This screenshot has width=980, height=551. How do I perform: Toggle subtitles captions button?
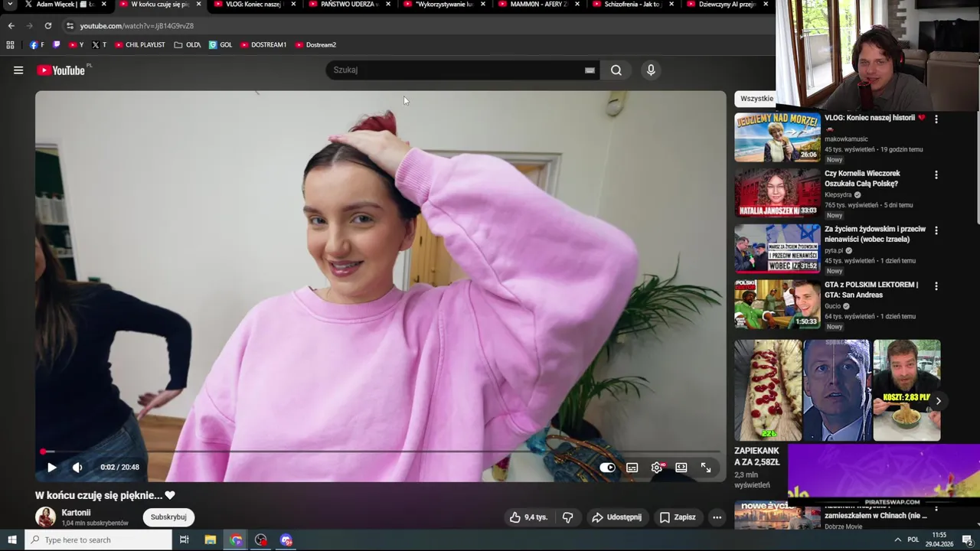tap(632, 468)
